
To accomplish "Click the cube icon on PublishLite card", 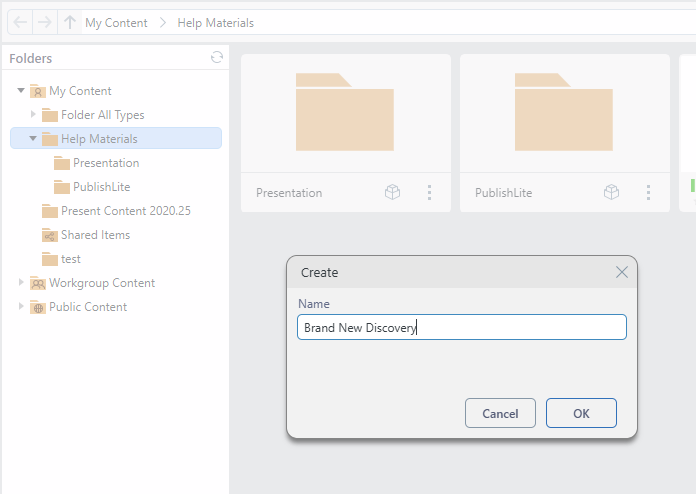I will [611, 192].
